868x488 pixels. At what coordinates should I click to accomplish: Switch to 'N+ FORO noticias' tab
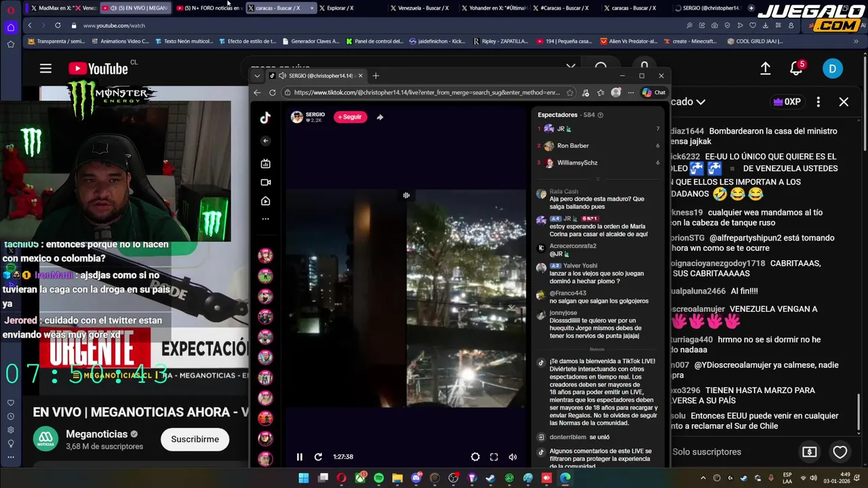tap(208, 8)
